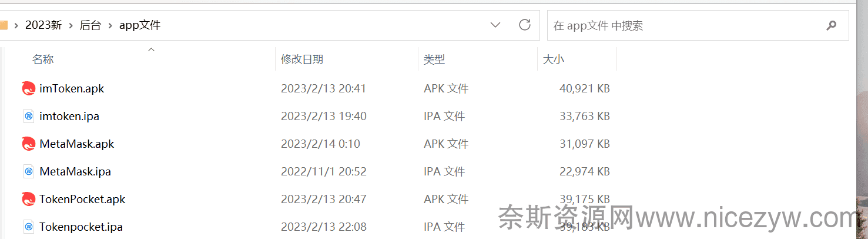Click the size value 31,097 KB
This screenshot has width=868, height=239.
(585, 144)
